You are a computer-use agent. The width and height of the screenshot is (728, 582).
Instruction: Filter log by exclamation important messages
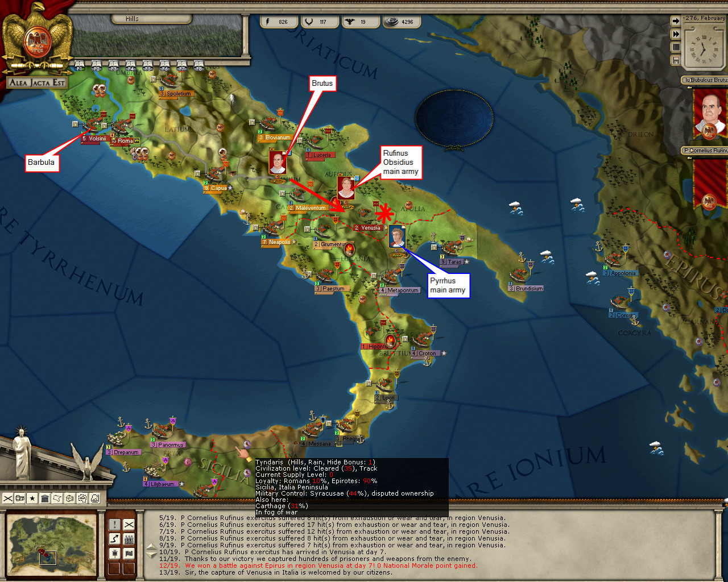(114, 524)
